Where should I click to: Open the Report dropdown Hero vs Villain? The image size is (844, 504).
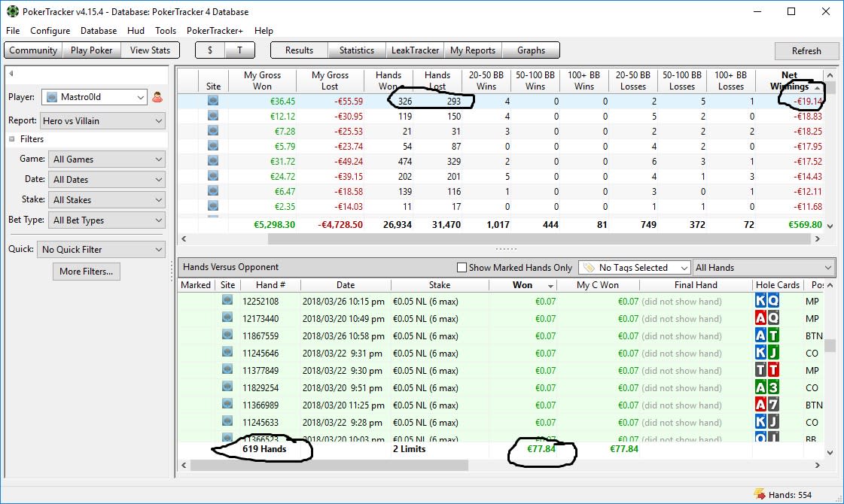point(102,120)
